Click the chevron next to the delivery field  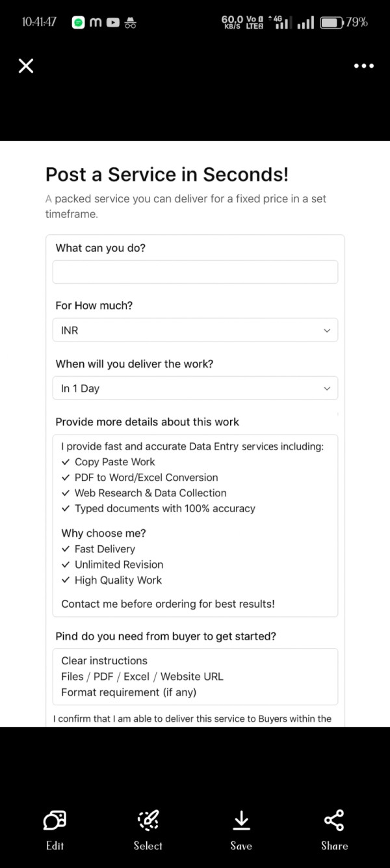pos(327,388)
